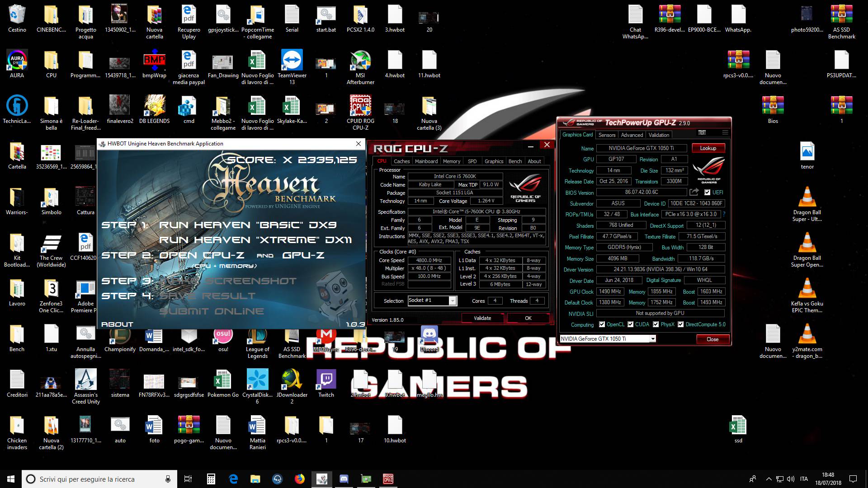Click the GPU-Z Name field value
The width and height of the screenshot is (868, 488).
(641, 148)
